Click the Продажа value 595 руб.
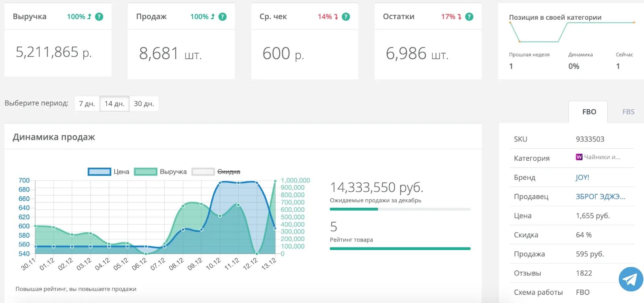The height and width of the screenshot is (303, 644). click(x=590, y=254)
